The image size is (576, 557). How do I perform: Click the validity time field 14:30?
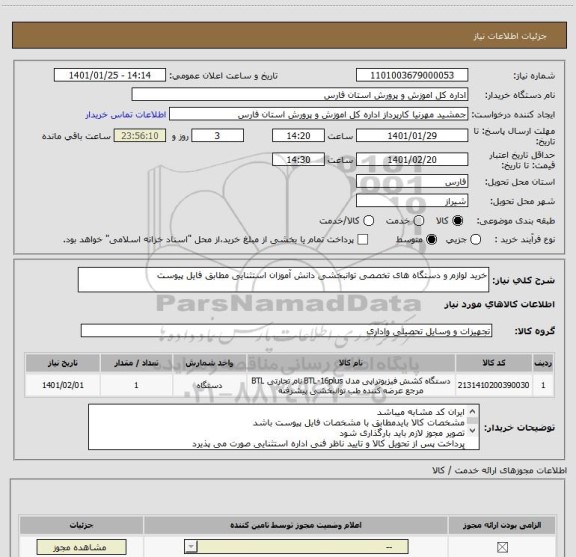(298, 160)
